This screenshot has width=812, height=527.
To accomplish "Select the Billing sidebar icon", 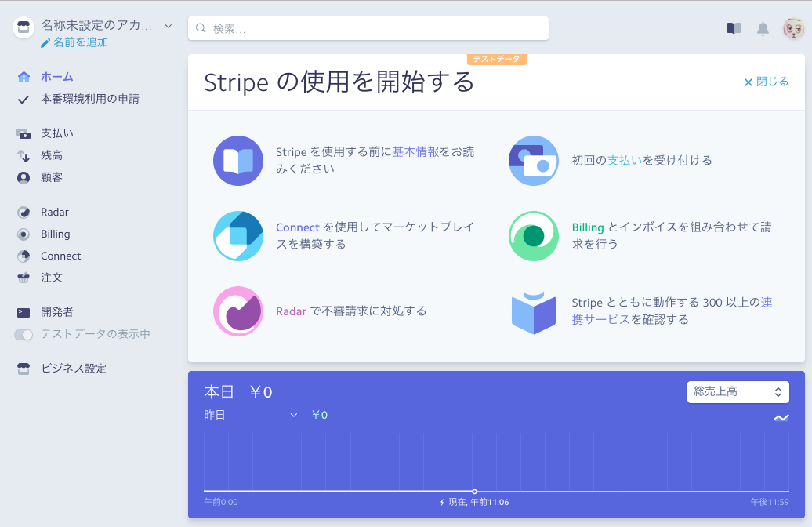I will click(24, 234).
